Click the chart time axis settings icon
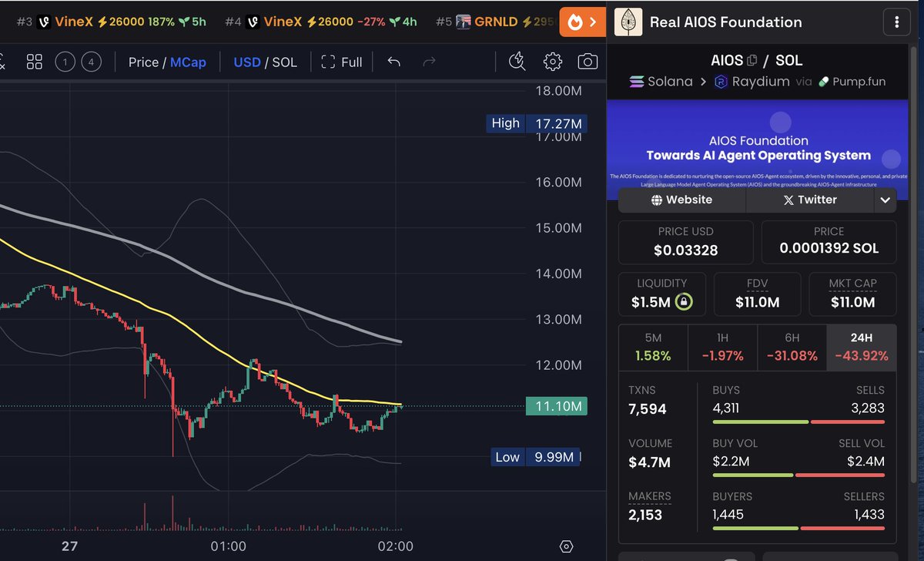924x561 pixels. click(567, 546)
